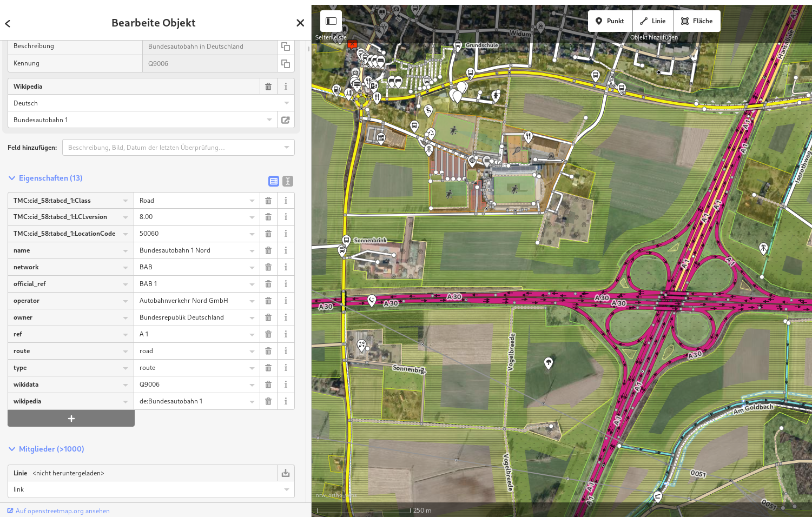Open the network value dropdown
The image size is (812, 517).
click(x=252, y=267)
